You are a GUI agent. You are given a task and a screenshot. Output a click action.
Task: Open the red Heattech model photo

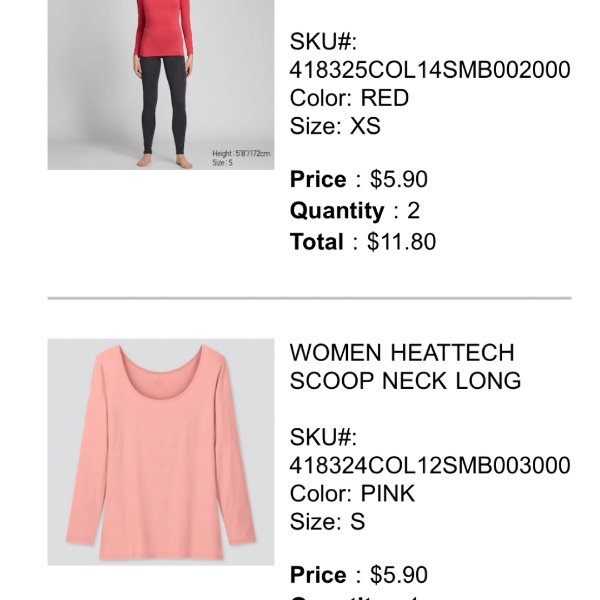click(x=161, y=85)
